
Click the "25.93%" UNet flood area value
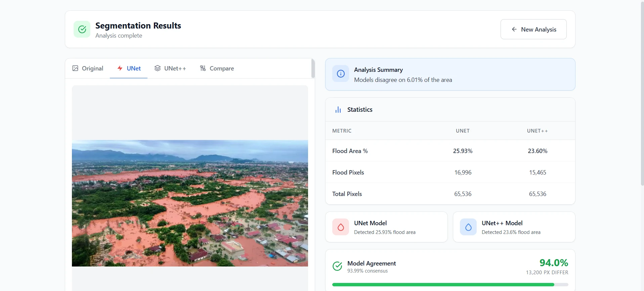tap(463, 151)
